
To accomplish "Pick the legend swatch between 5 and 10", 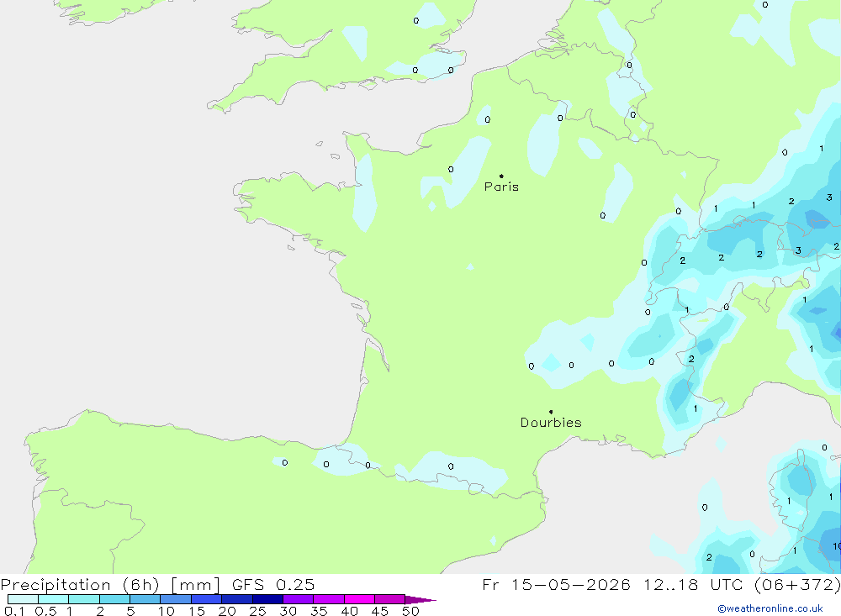I will pos(145,599).
